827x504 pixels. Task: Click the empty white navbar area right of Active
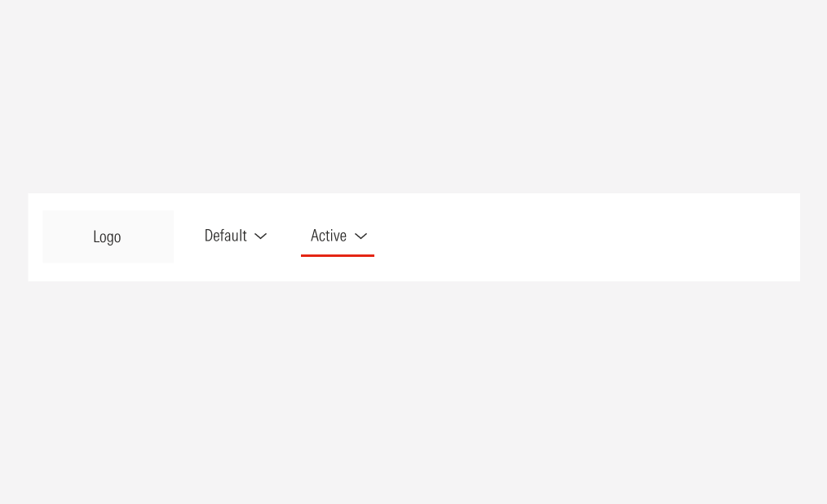click(587, 237)
